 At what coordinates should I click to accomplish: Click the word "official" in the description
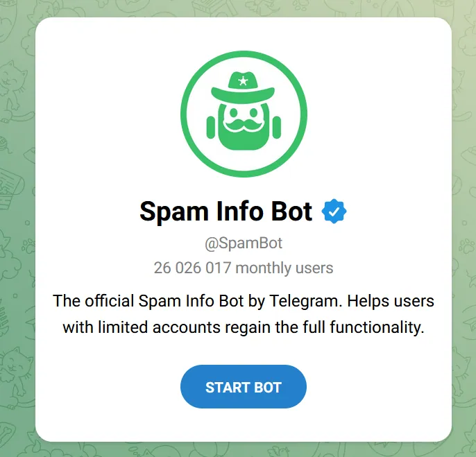(110, 302)
